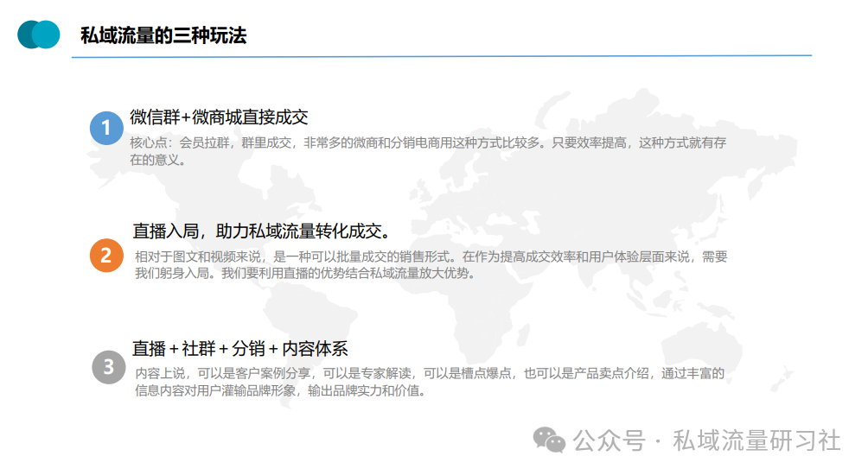Click the gray number 3 circle icon
The width and height of the screenshot is (868, 475).
[x=109, y=367]
